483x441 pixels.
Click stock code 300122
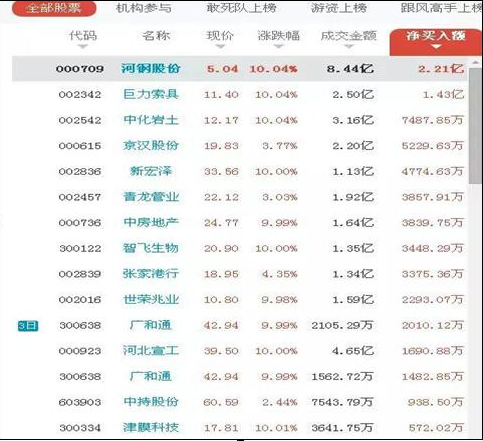coord(80,249)
